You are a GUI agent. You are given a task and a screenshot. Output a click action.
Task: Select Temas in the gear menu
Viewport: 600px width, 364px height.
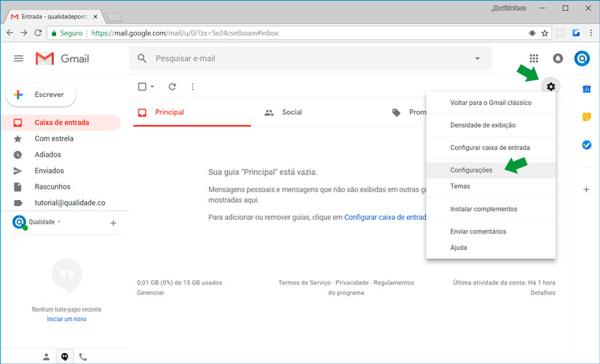pyautogui.click(x=491, y=186)
